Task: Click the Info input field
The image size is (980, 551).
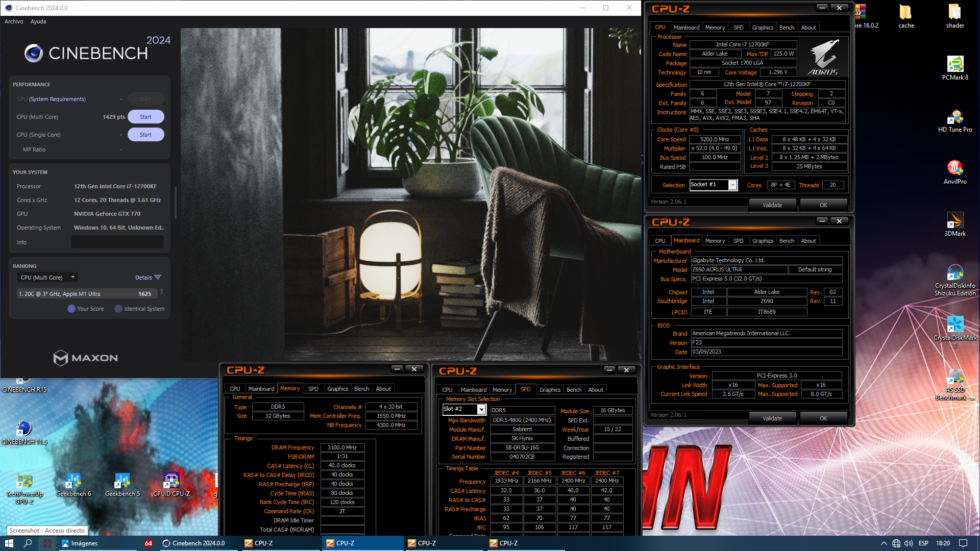Action: 117,242
